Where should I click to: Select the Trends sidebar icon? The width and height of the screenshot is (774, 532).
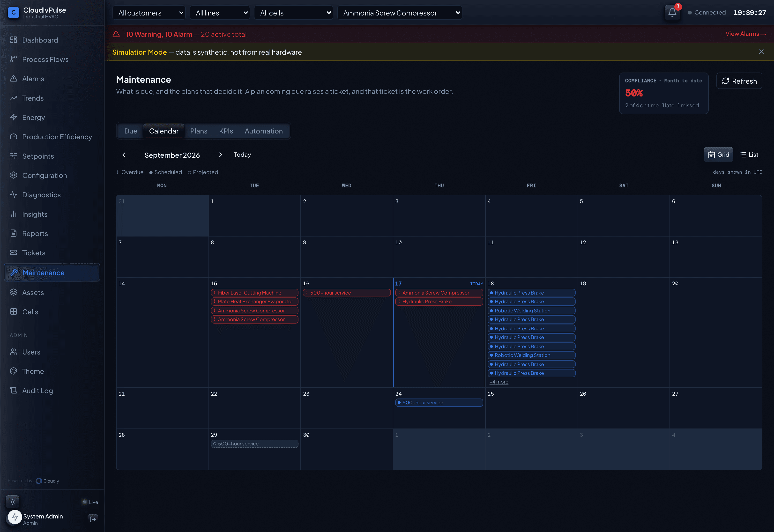[x=13, y=98]
